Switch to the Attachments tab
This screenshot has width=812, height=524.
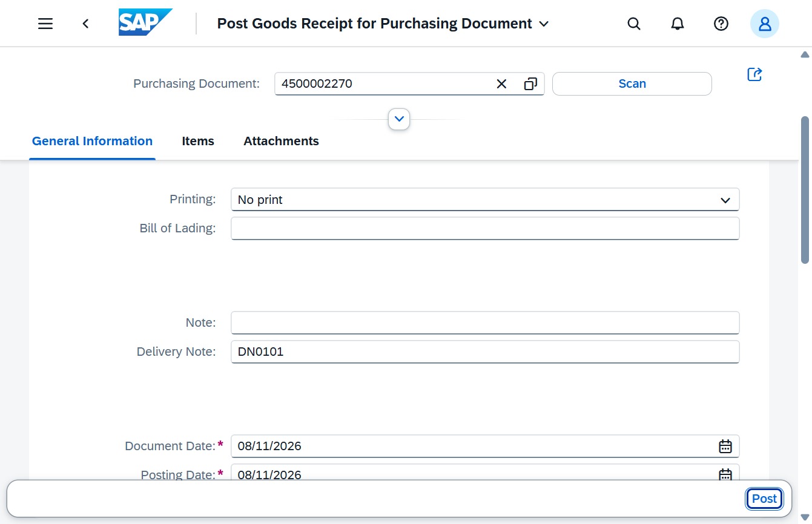point(281,141)
